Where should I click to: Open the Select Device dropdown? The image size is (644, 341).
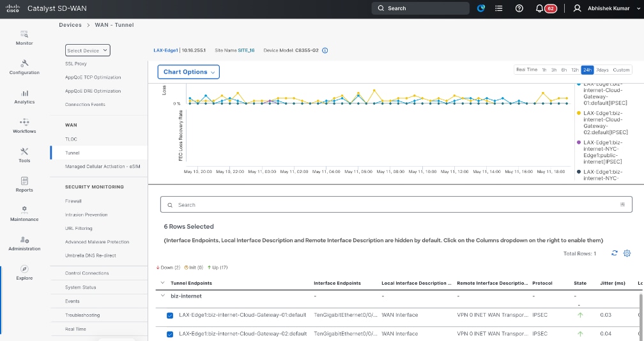pyautogui.click(x=88, y=50)
